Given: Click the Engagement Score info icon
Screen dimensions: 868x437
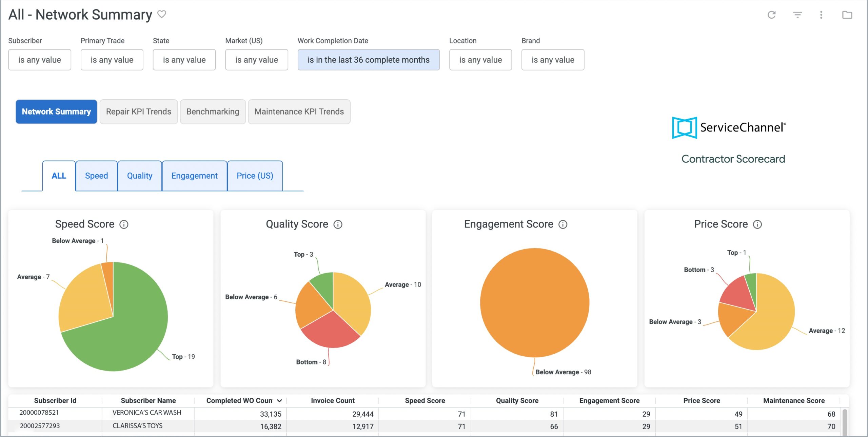Looking at the screenshot, I should pos(563,224).
